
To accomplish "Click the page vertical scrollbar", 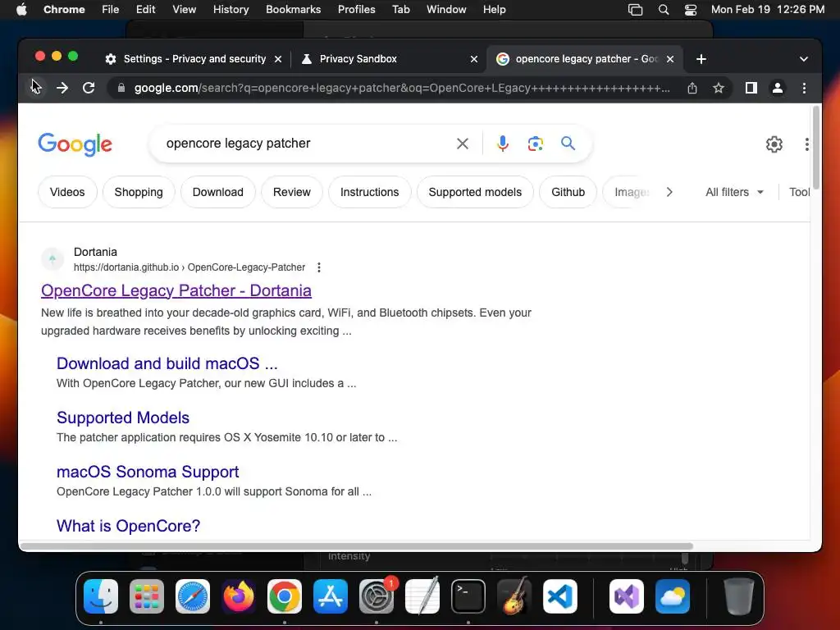I will (x=816, y=148).
